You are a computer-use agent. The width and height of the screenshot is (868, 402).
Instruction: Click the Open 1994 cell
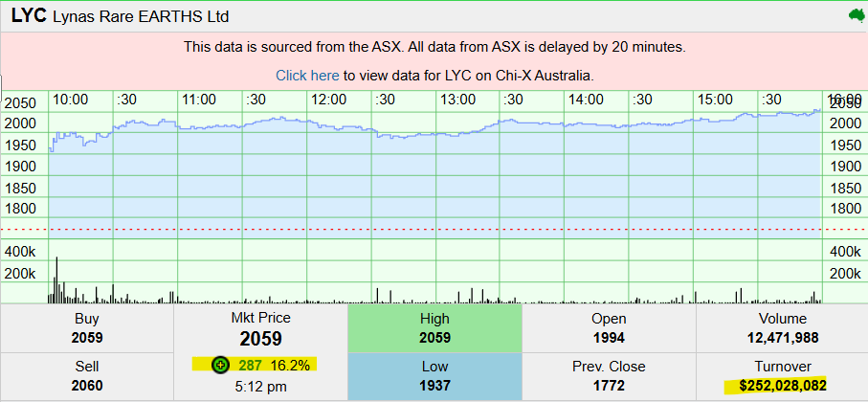[609, 328]
